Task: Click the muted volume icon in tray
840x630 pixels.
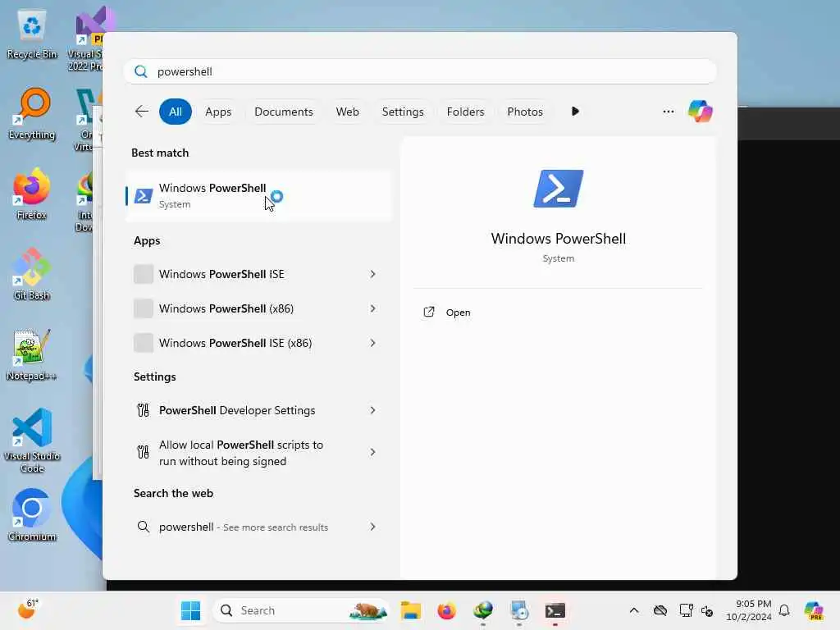Action: 707,610
